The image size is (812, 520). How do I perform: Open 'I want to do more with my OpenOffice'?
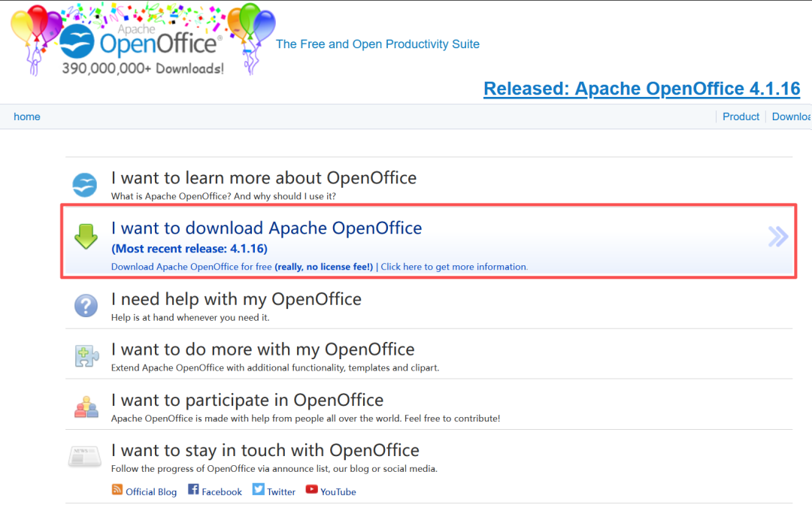click(262, 349)
